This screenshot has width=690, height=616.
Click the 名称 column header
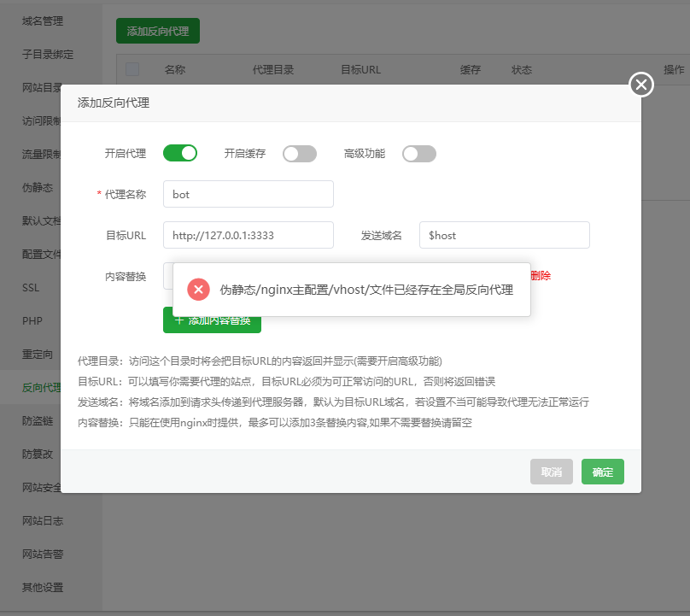point(175,69)
